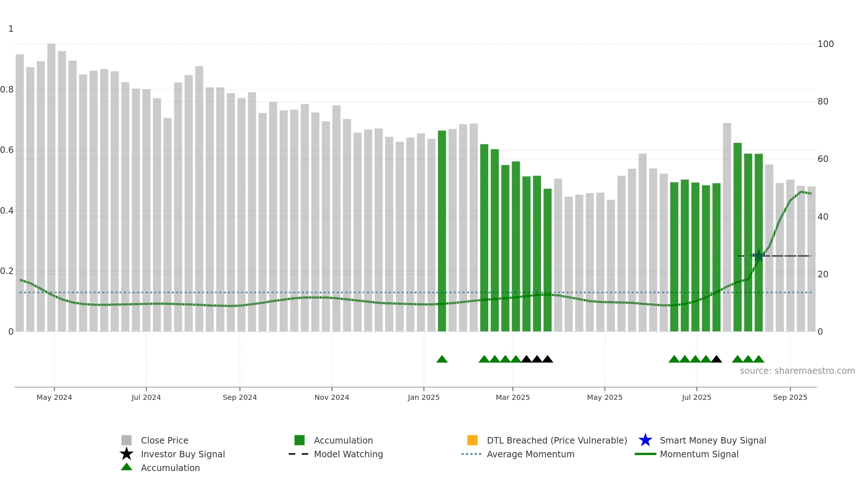Screen dimensions: 868x488
Task: Click the green Accumulation square legend icon
Action: point(299,440)
